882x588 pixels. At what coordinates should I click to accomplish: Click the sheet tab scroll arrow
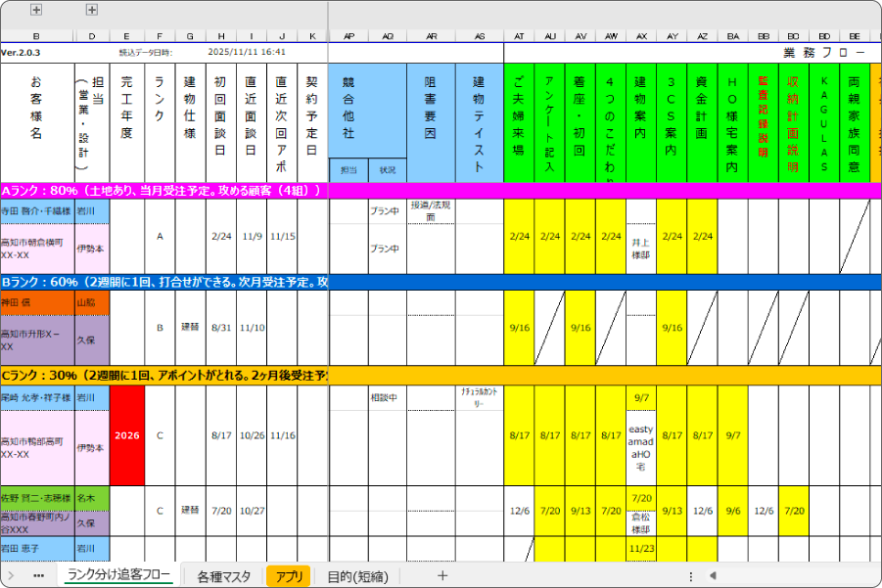(11, 575)
